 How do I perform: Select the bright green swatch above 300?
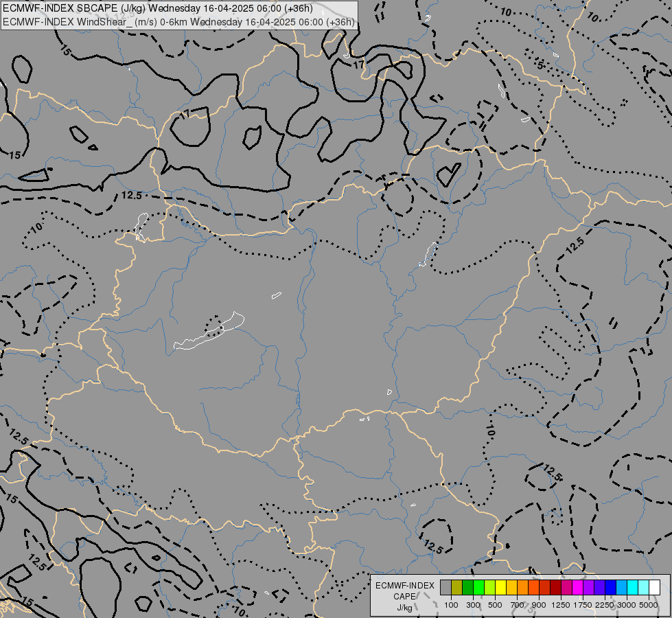click(x=478, y=587)
